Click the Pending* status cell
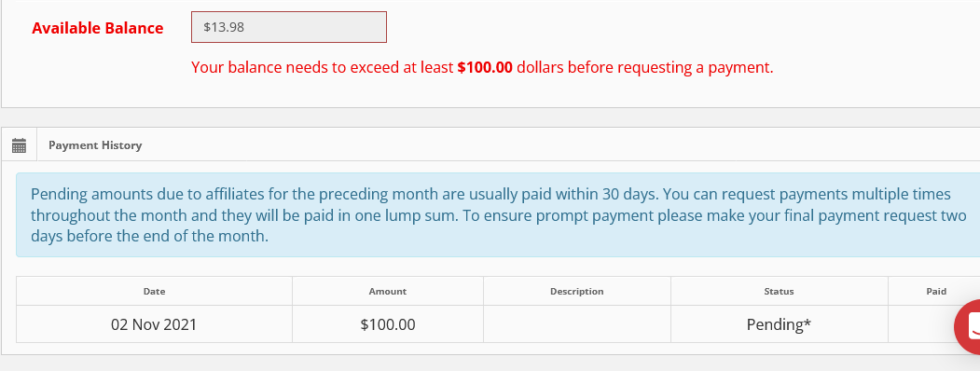Viewport: 980px width, 371px height. (779, 324)
